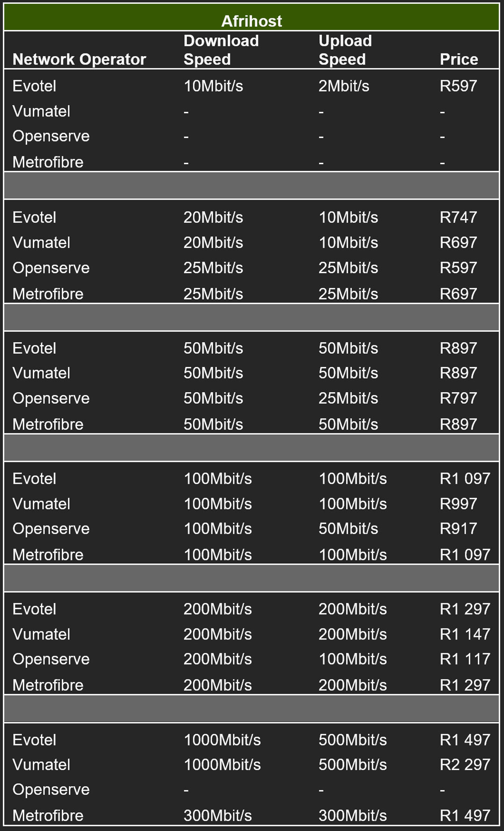Click the R747 price cell
The image size is (504, 831).
point(458,218)
